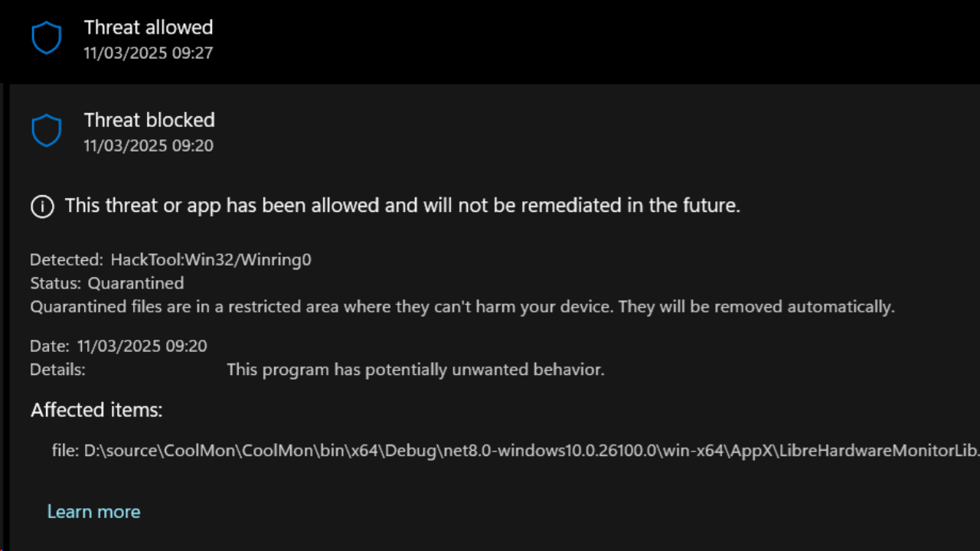This screenshot has height=551, width=980.
Task: Collapse the Threat blocked entry header
Action: pos(490,132)
